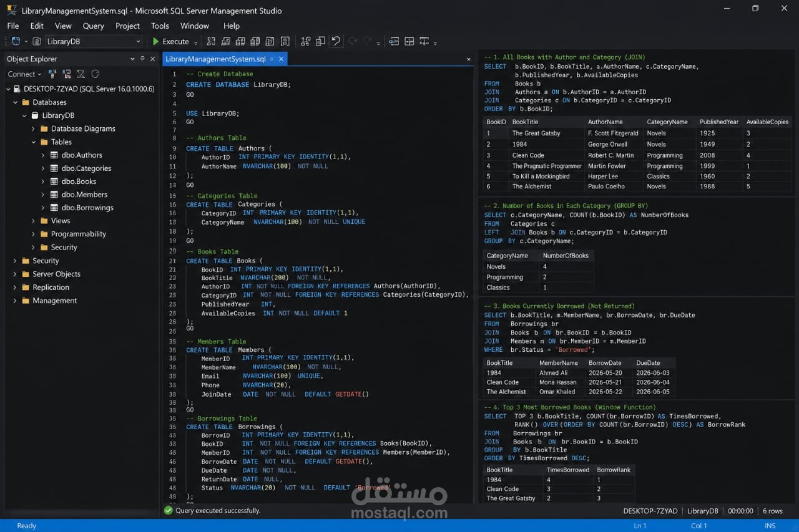Click the 'INS' status bar indicator
Viewport: 799px width, 532px height.
click(x=770, y=526)
